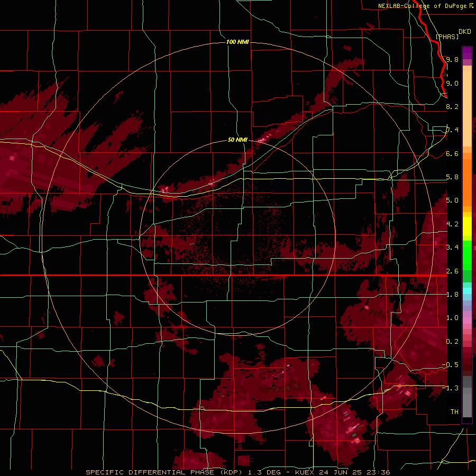Image resolution: width=476 pixels, height=476 pixels.
Task: Click the 100 NMI range ring label
Action: pyautogui.click(x=237, y=42)
